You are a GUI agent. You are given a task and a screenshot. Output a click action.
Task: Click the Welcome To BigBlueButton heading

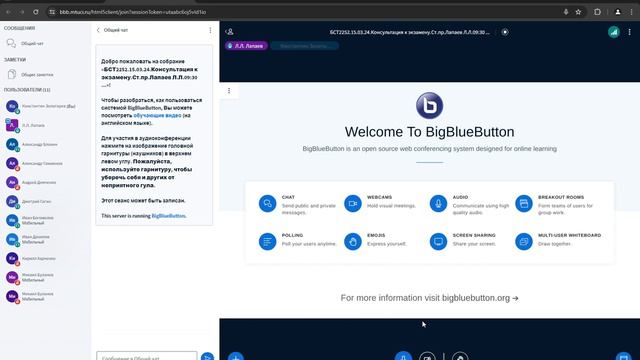pyautogui.click(x=429, y=132)
